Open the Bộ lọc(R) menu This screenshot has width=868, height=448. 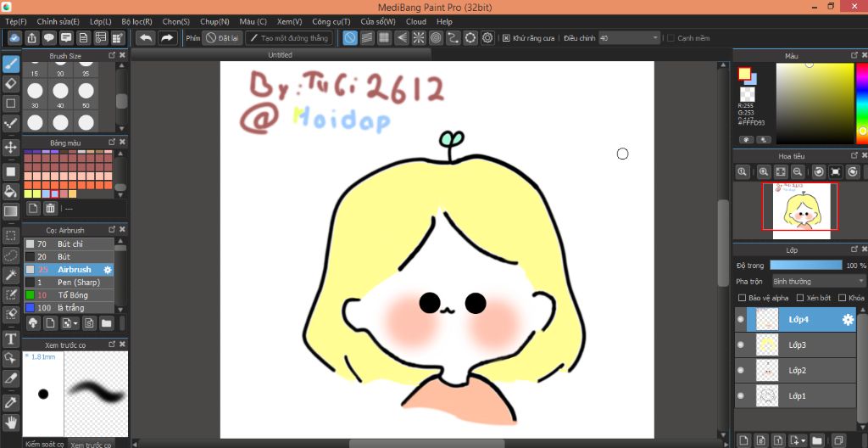click(x=136, y=21)
